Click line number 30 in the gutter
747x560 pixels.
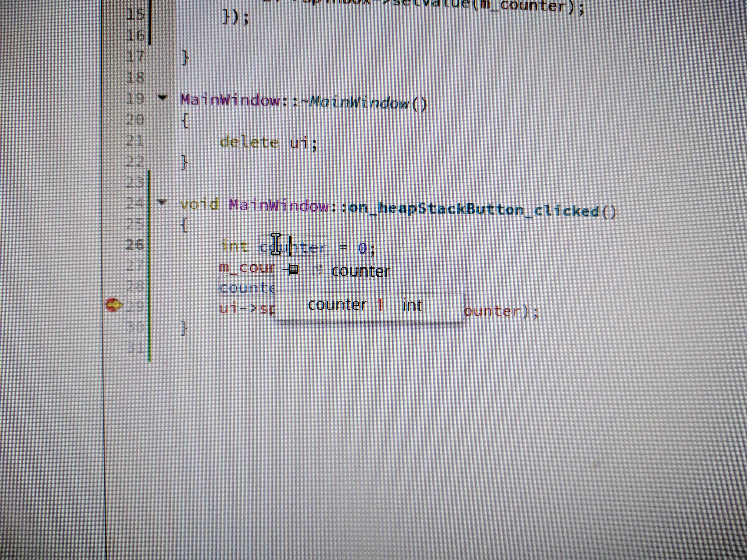click(x=135, y=327)
